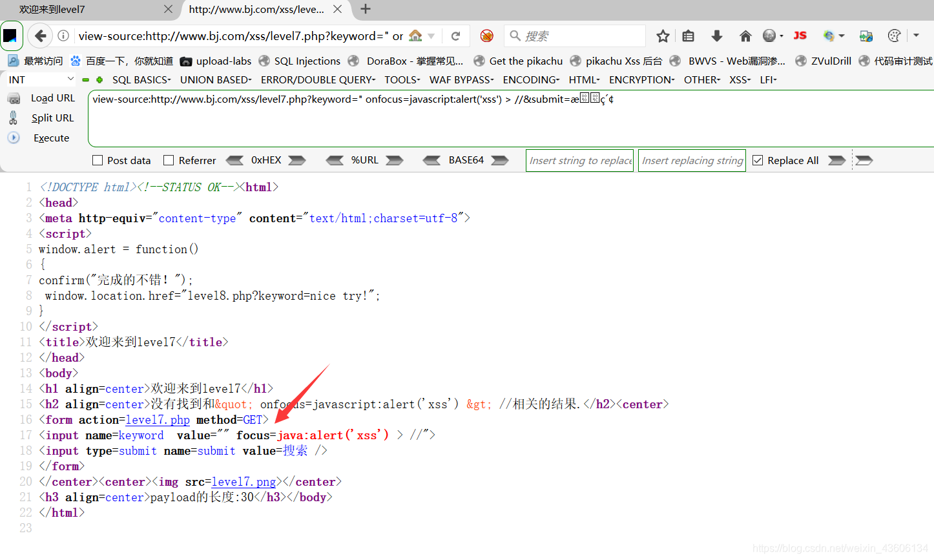Reload the page with the refresh icon
The height and width of the screenshot is (560, 934).
(x=456, y=36)
